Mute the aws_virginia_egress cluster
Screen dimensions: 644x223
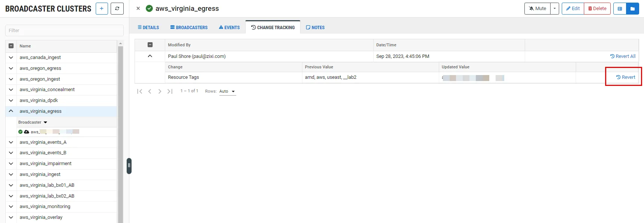tap(537, 9)
